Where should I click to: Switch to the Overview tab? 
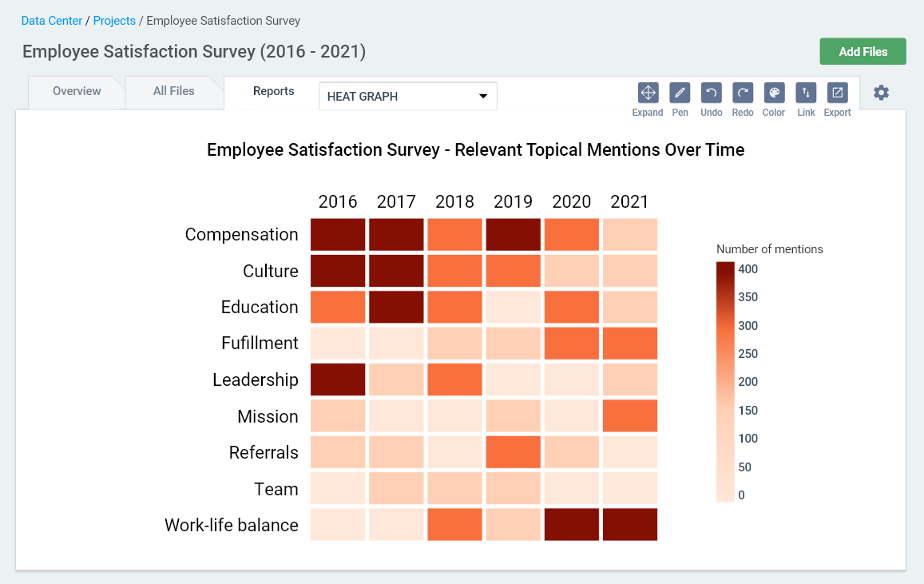tap(77, 91)
